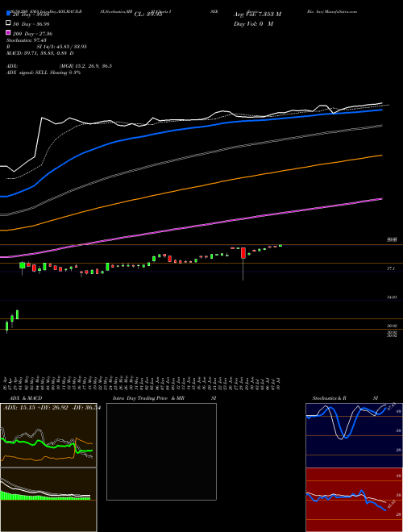Click the white 50 Day legend swatch

8,23
